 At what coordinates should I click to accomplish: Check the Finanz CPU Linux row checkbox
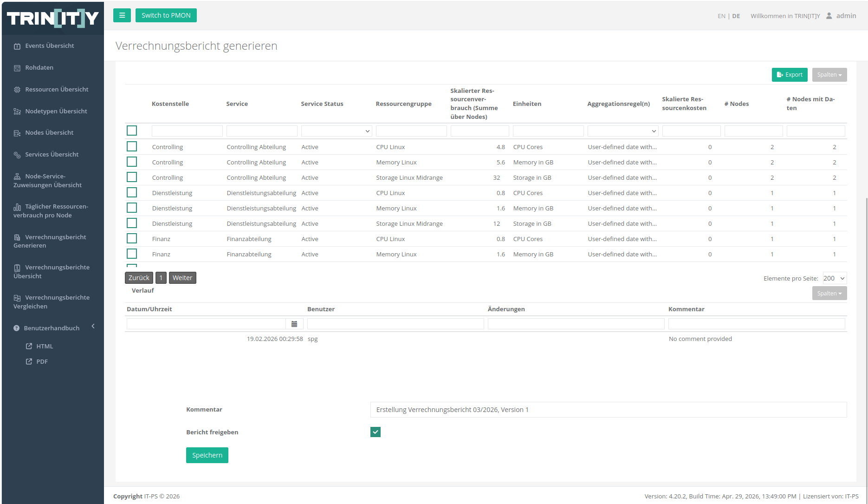[x=132, y=238]
